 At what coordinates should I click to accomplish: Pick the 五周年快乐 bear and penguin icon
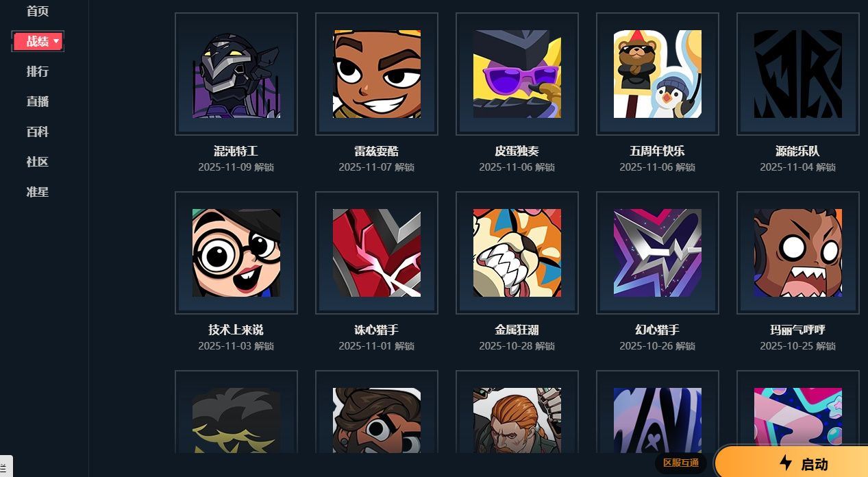pyautogui.click(x=658, y=74)
